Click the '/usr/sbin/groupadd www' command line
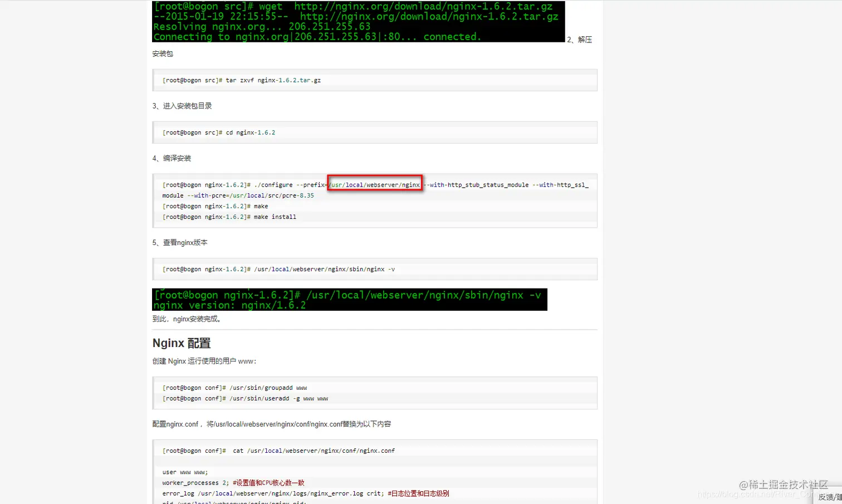Viewport: 842px width, 504px height. click(x=235, y=388)
